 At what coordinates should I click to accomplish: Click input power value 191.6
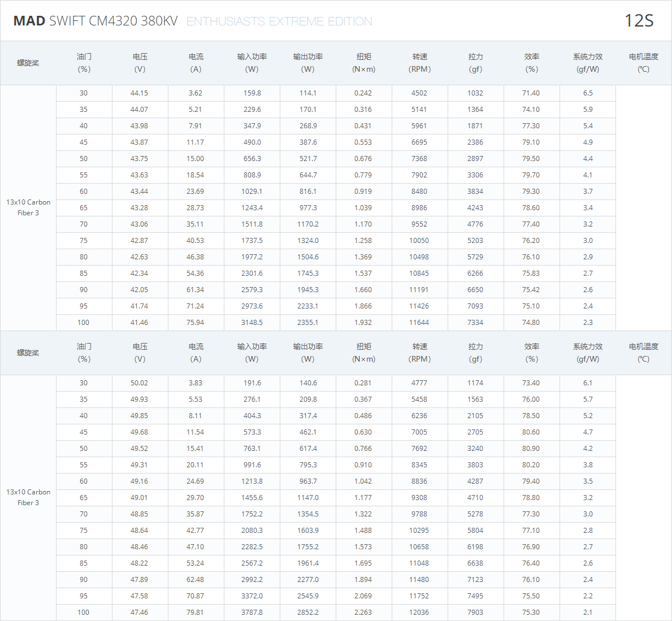coord(252,383)
